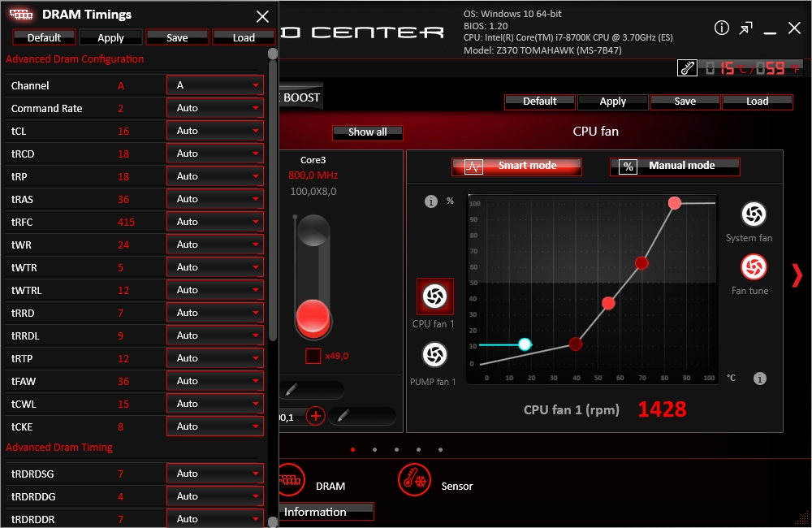Start Fan tune with its red fan icon
This screenshot has width=812, height=528.
754,267
